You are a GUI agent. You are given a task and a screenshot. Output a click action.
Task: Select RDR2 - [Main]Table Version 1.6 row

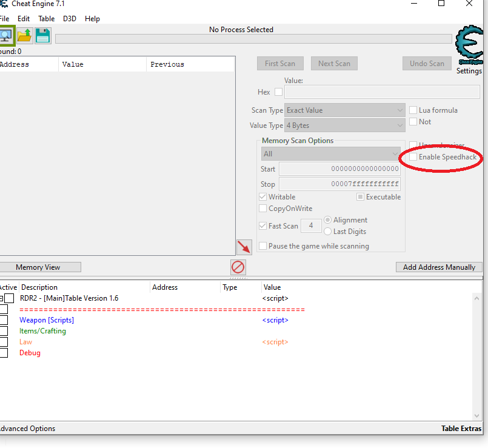(x=69, y=298)
